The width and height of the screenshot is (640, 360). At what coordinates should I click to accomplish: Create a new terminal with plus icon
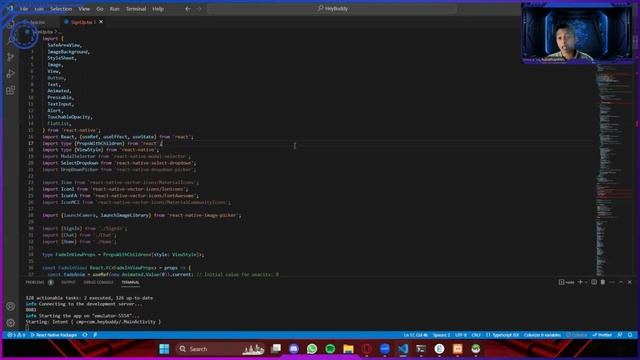pyautogui.click(x=580, y=282)
